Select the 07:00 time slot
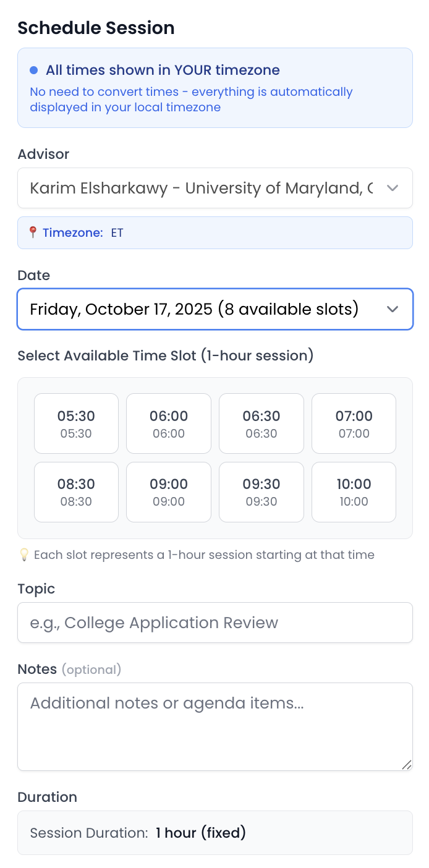Screen dimensions: 429x868 [354, 423]
